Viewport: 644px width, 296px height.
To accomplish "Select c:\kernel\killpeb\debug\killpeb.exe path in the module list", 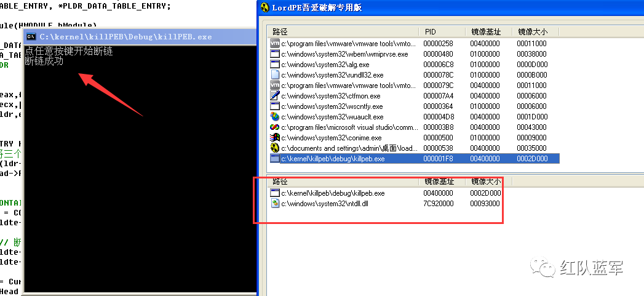I will tap(333, 193).
